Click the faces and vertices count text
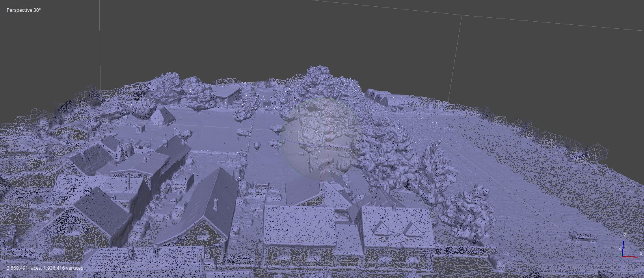 45,268
